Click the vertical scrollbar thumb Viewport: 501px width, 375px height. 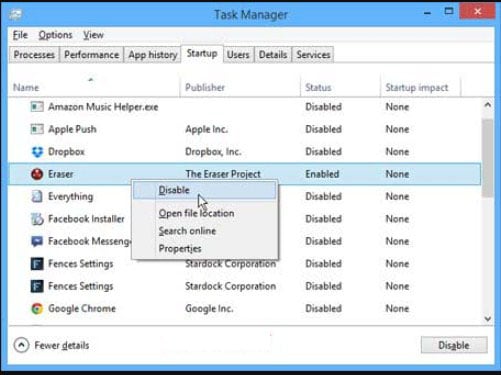point(488,158)
